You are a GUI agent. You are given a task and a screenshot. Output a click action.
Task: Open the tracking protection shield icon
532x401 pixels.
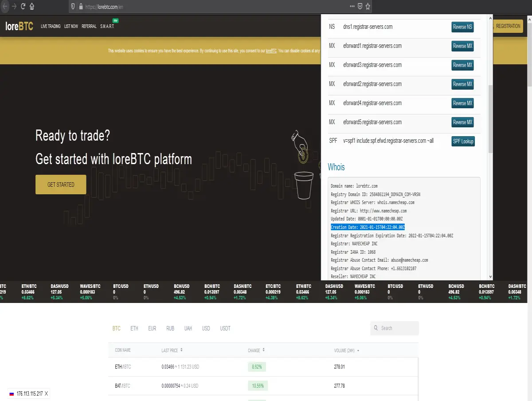72,7
